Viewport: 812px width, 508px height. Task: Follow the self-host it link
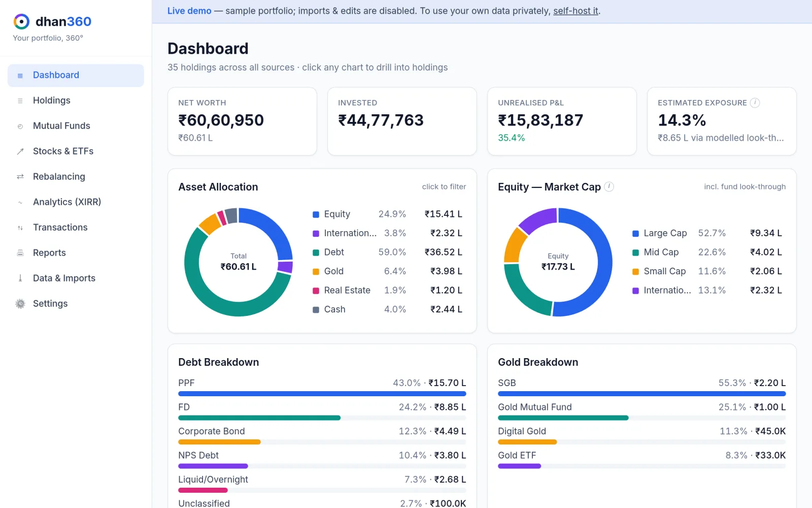[576, 11]
